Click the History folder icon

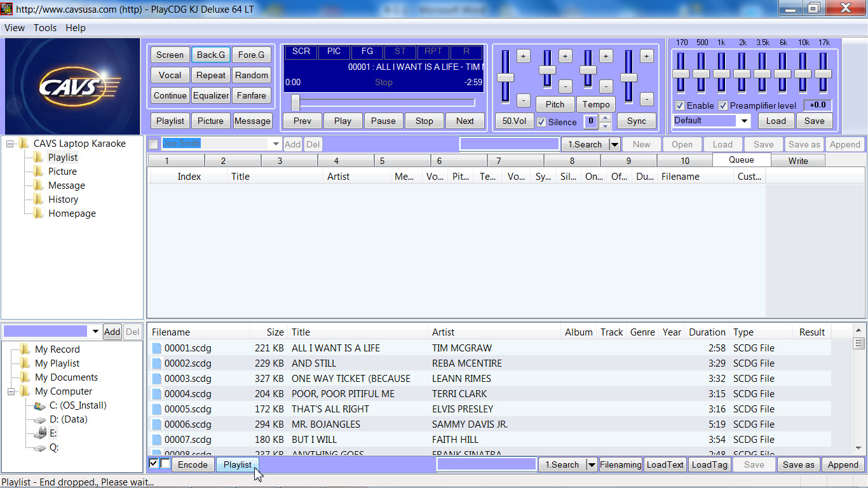38,200
